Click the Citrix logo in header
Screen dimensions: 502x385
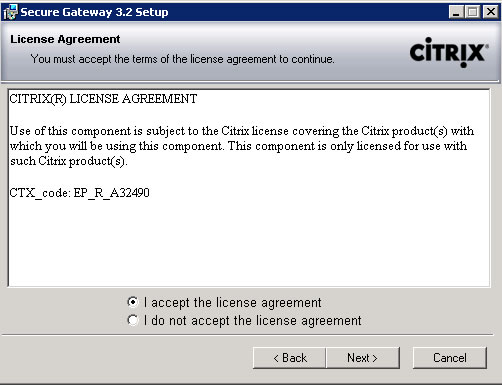click(x=449, y=52)
